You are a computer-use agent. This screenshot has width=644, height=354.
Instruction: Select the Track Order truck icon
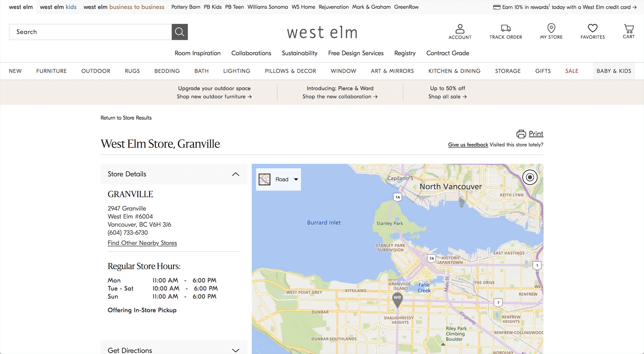pyautogui.click(x=505, y=27)
